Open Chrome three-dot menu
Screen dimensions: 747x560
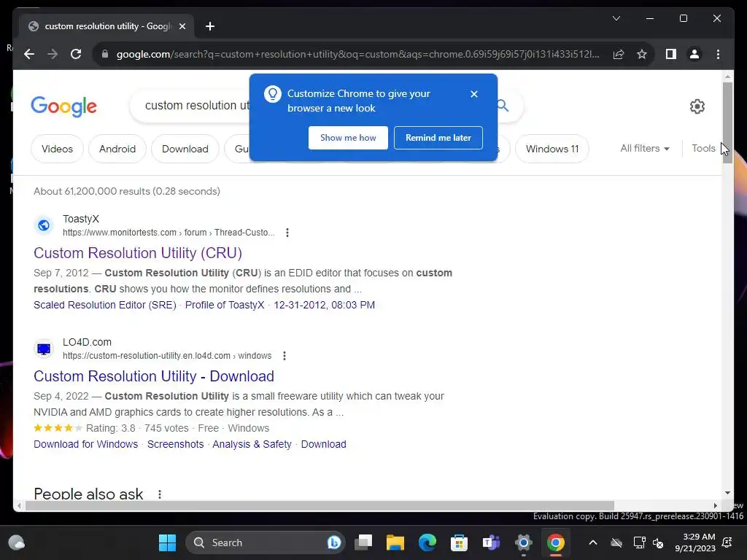(718, 54)
